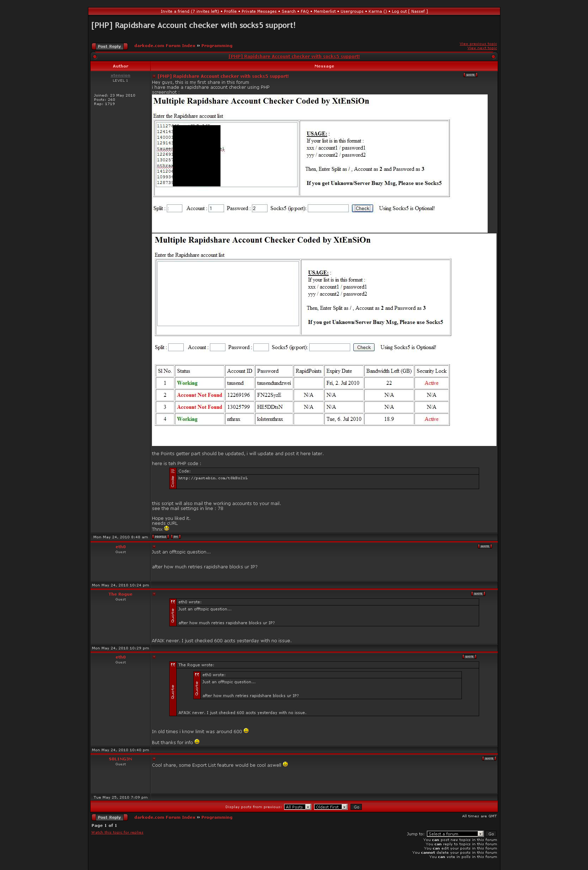Click the top Post Reply button
588x870 pixels.
point(109,46)
